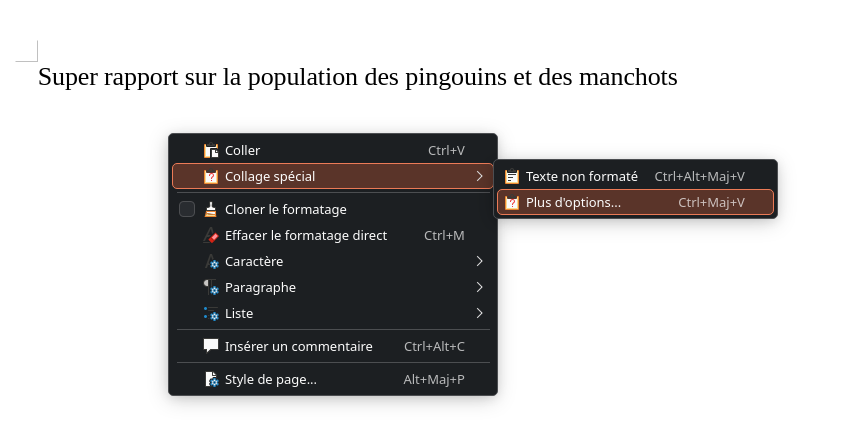Viewport: 858px width, 421px height.
Task: Expand the Paragraphe submenu arrow
Action: coord(480,287)
